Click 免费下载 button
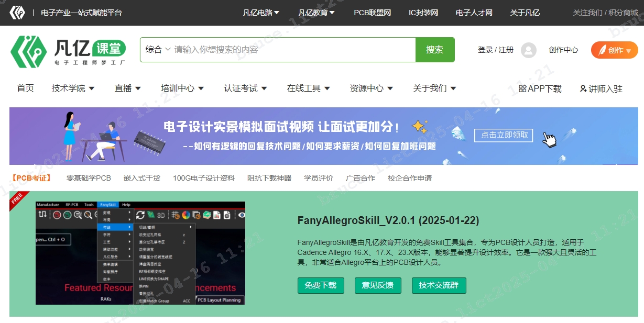This screenshot has height=323, width=644. coord(321,285)
